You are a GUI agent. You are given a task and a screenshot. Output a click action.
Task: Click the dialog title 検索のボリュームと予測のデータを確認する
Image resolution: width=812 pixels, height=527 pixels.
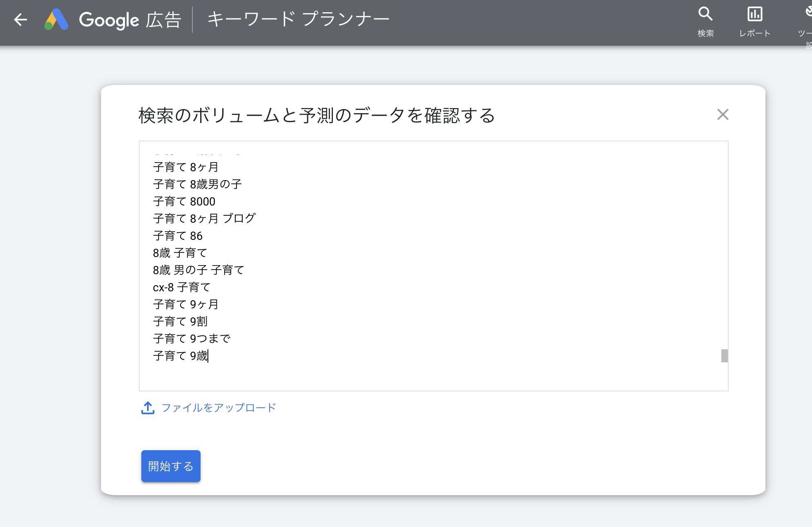coord(317,115)
